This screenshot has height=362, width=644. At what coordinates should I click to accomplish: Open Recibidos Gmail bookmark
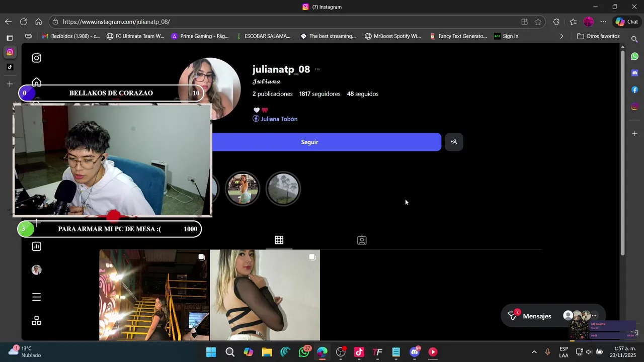(x=71, y=36)
